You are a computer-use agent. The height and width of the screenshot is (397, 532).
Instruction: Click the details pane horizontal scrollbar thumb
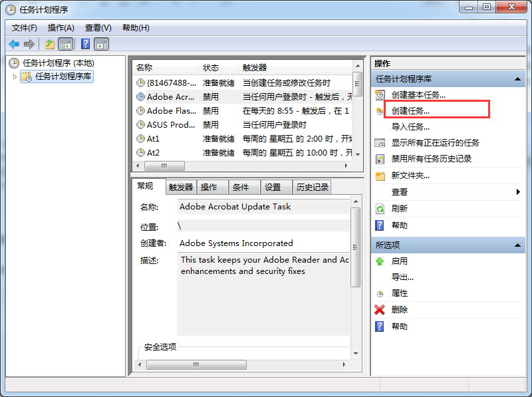[196, 365]
